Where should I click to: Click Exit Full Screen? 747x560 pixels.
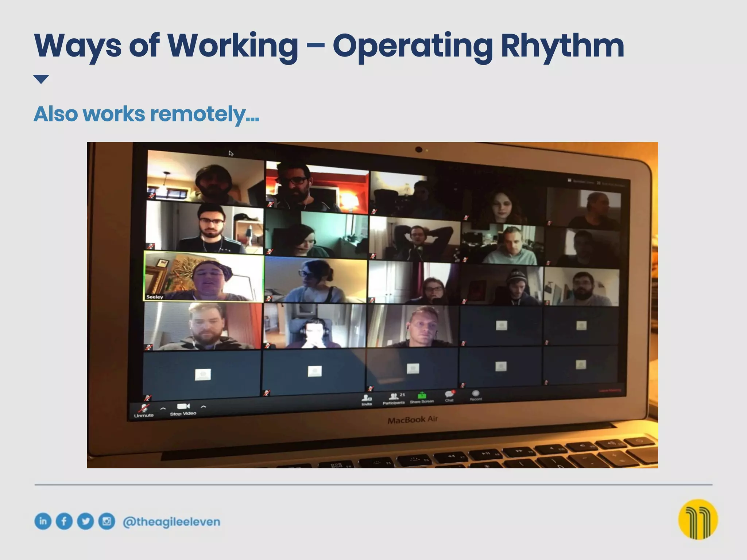611,184
